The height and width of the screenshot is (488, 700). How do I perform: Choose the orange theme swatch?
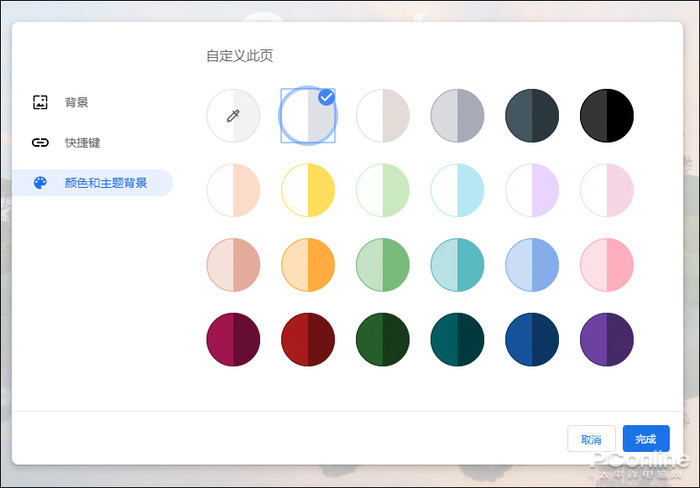308,265
